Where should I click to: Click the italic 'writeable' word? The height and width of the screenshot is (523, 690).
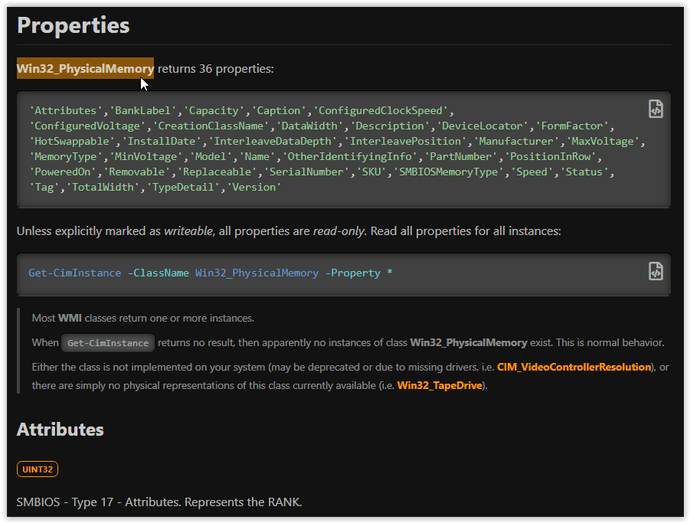[x=188, y=231]
